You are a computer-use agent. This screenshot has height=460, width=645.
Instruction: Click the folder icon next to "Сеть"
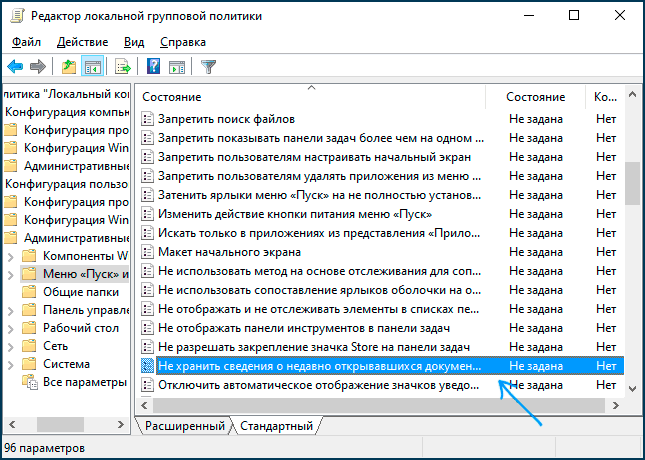click(29, 346)
